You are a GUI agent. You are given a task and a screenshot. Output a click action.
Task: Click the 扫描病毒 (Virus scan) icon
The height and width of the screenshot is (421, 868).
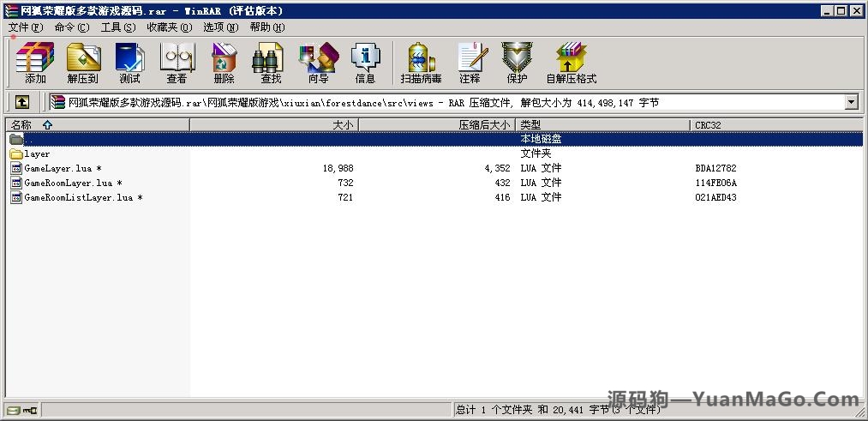pos(422,57)
